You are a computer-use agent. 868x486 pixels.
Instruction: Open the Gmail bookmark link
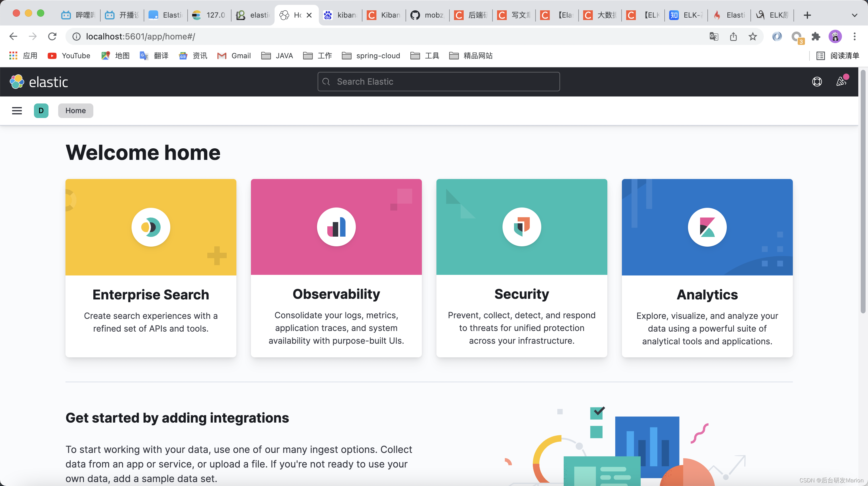[234, 56]
